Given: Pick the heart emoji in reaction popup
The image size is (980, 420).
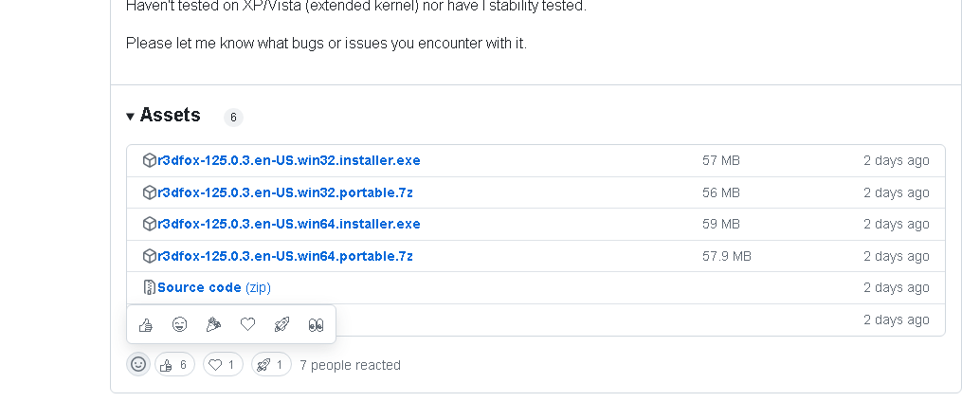Looking at the screenshot, I should point(247,324).
